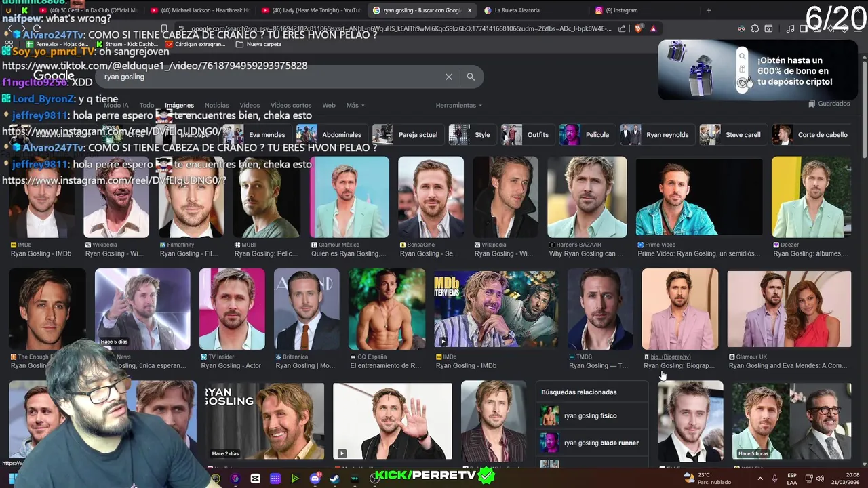Viewport: 868px width, 488px height.
Task: Filter images by Steve carell chip
Action: [732, 134]
